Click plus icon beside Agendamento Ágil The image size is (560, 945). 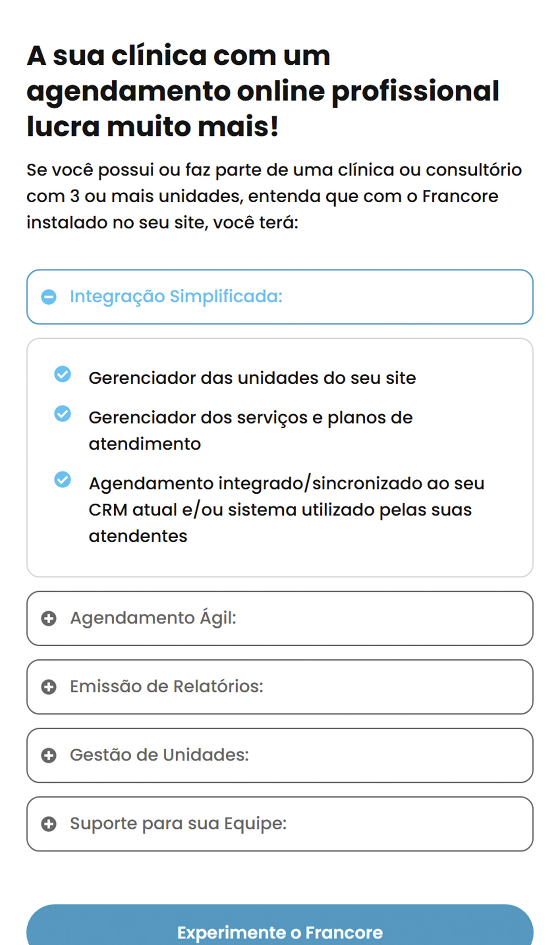49,618
